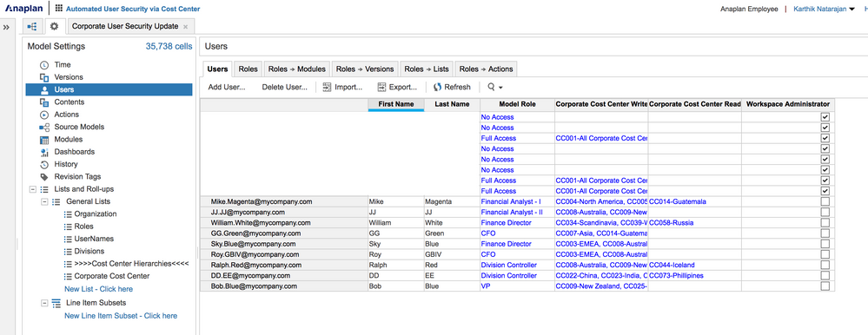Collapse the General Lists node

[x=44, y=201]
